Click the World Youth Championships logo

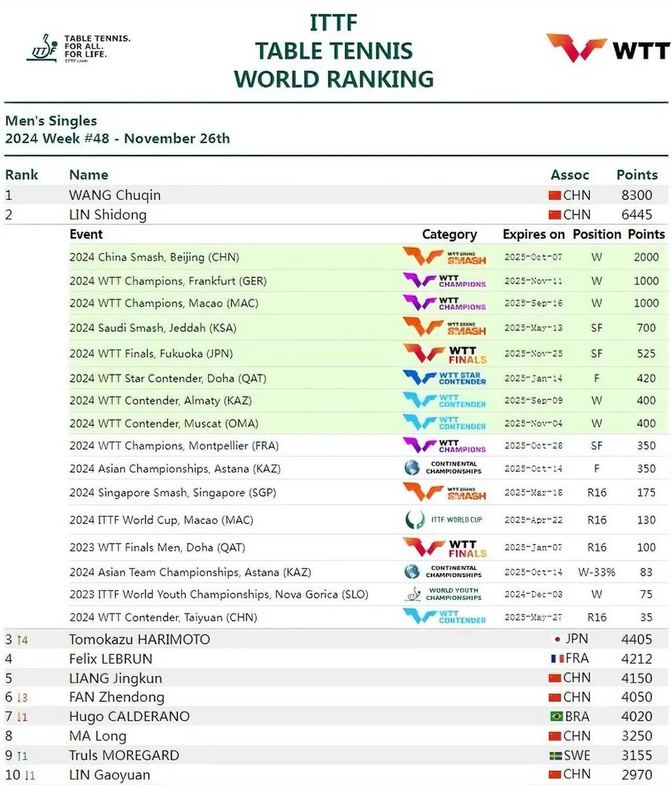[443, 594]
